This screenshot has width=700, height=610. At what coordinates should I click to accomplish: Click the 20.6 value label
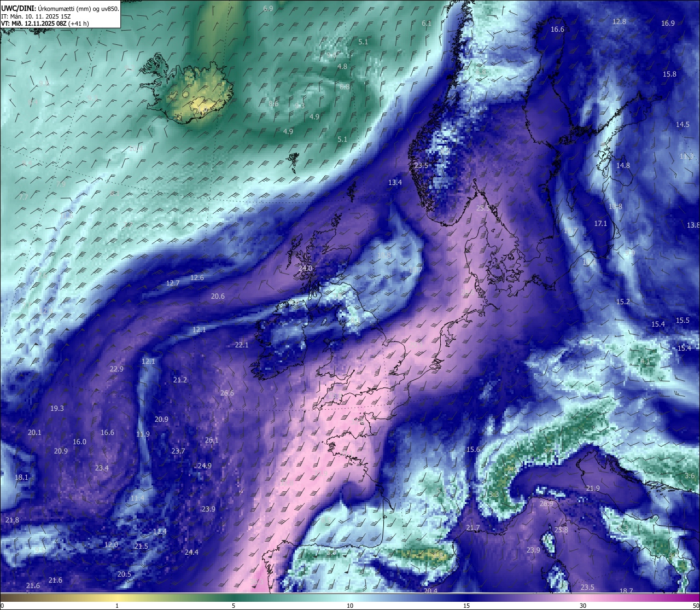[x=218, y=297]
